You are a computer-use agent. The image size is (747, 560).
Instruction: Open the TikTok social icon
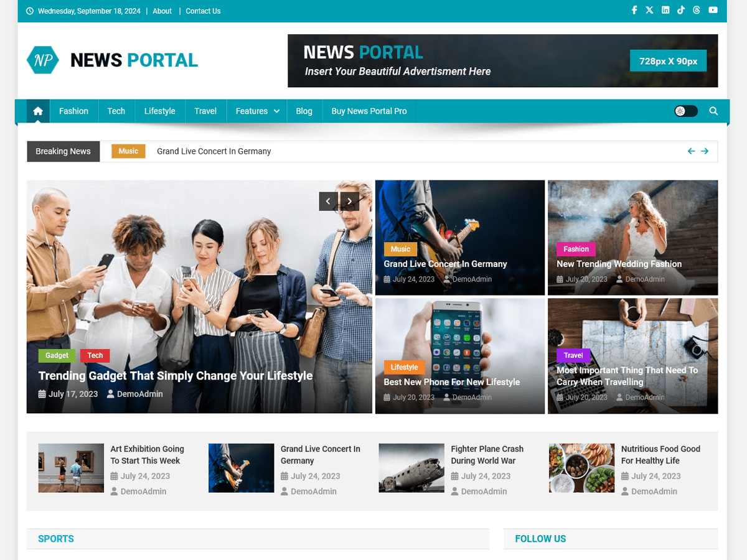tap(680, 10)
